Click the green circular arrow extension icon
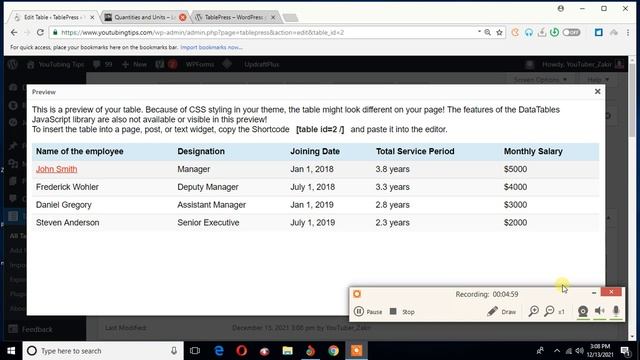This screenshot has height=360, width=640. click(554, 32)
